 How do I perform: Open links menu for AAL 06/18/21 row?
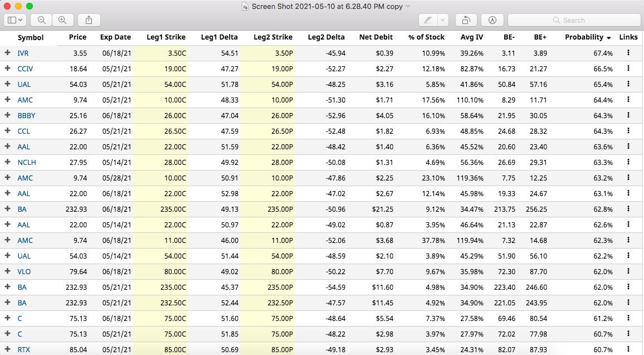628,193
